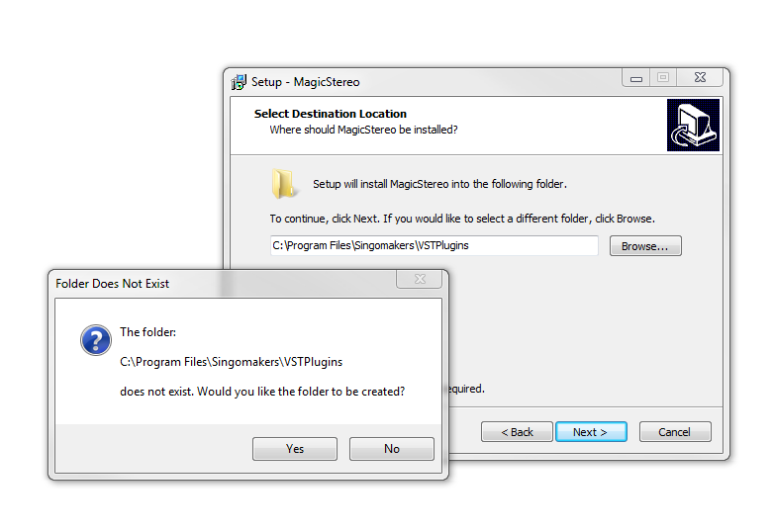Click into the destination path text field

coord(435,245)
